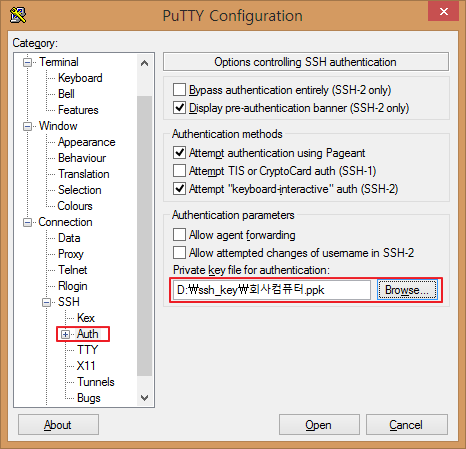Viewport: 466px width, 449px height.
Task: Select the Connection category
Action: click(65, 222)
